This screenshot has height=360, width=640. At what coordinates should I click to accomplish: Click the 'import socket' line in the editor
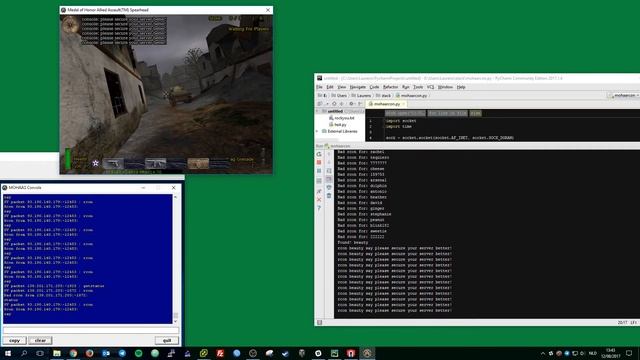[x=401, y=121]
